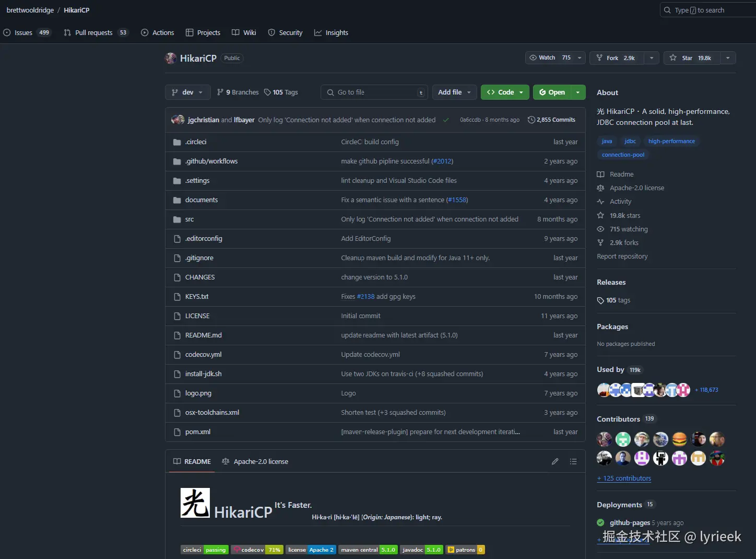Click the edit README pencil icon
Image resolution: width=756 pixels, height=559 pixels.
click(555, 461)
